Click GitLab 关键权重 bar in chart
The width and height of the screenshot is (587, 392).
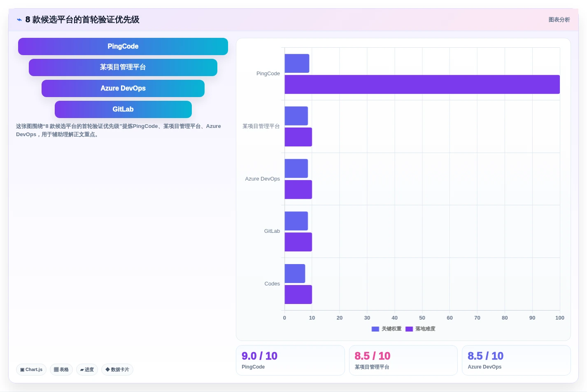pos(296,221)
